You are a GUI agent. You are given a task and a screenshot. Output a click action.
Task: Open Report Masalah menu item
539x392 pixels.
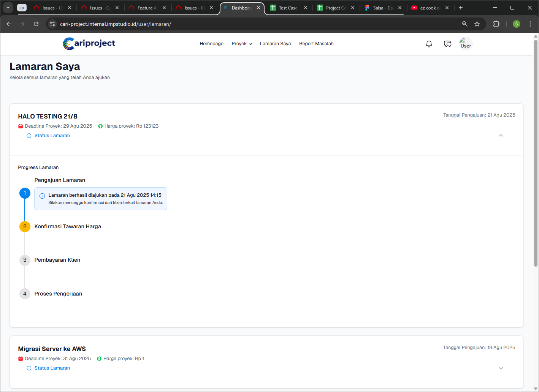[x=316, y=44]
